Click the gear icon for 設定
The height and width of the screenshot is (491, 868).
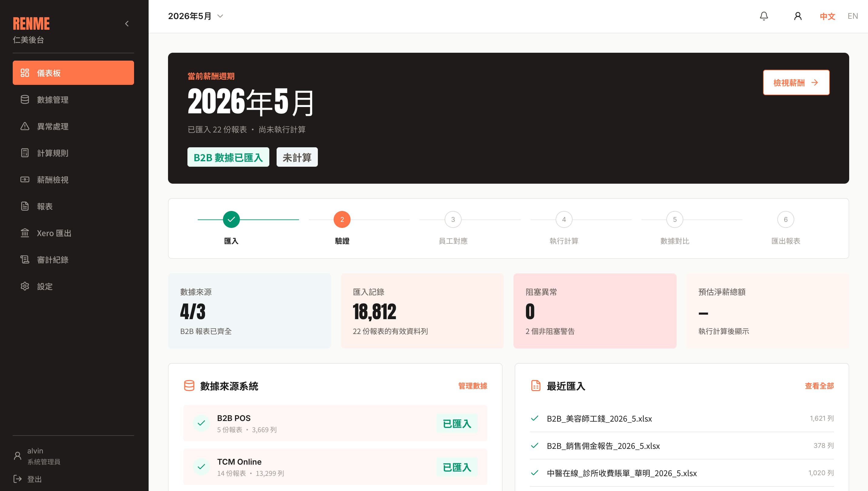25,286
